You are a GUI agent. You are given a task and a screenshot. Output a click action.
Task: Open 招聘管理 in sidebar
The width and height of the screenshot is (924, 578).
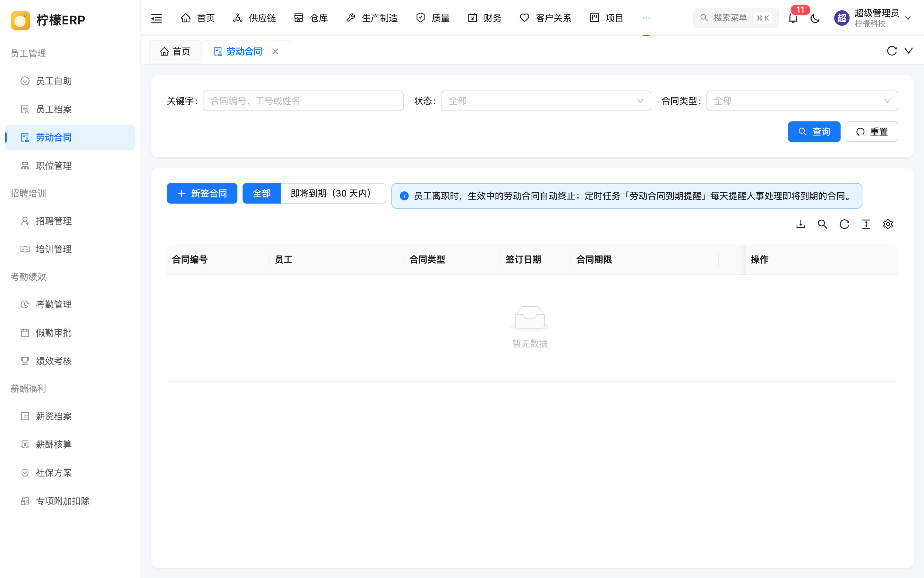[x=70, y=221]
